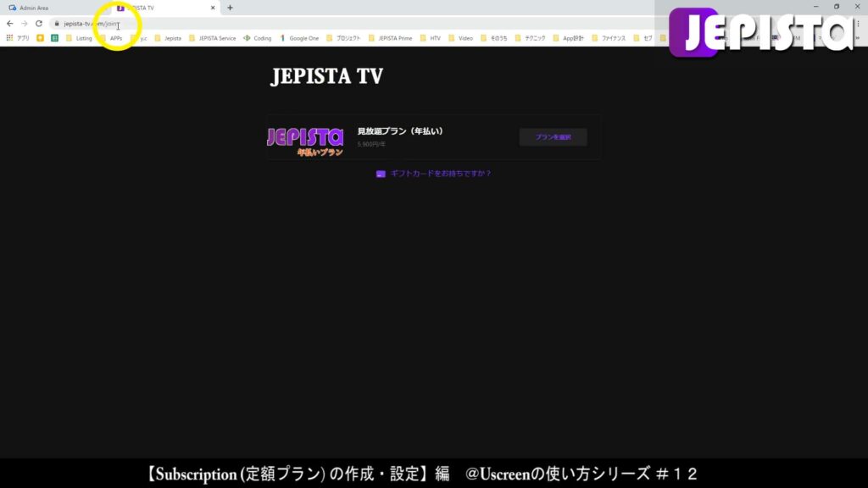Click the ギフトカードをお持ちですか？ link
The height and width of the screenshot is (488, 868).
pyautogui.click(x=441, y=174)
